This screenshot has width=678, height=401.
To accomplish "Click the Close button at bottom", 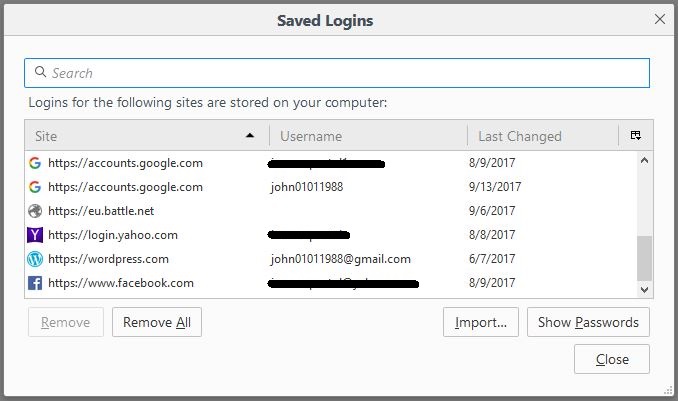I will 612,359.
